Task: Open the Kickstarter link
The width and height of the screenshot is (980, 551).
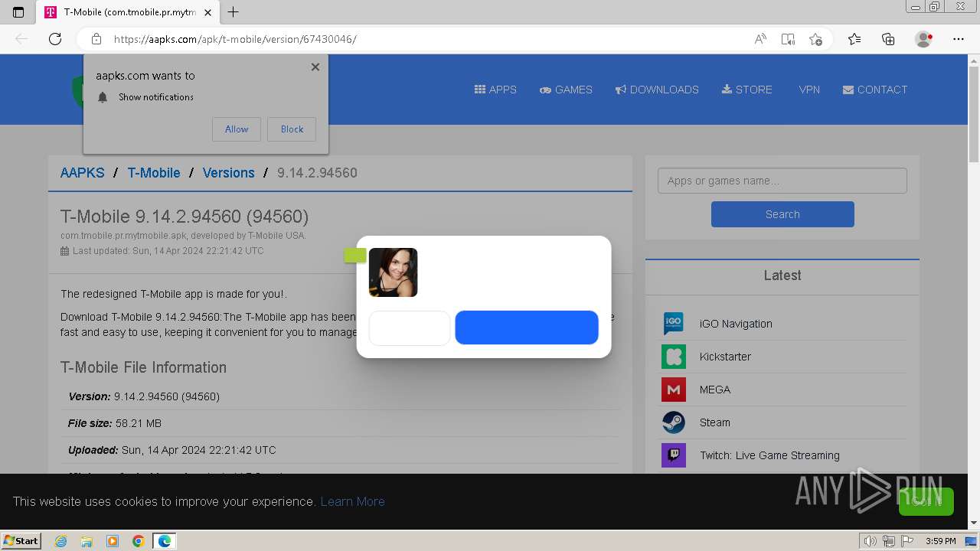Action: coord(725,357)
